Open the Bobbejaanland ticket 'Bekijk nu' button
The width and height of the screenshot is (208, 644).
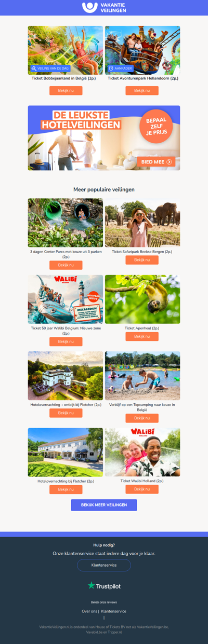pos(66,91)
